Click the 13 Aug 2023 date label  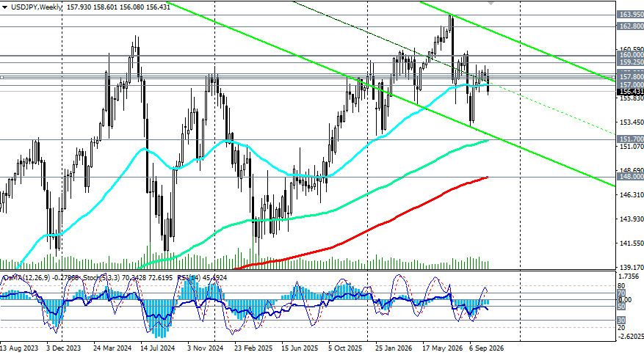click(19, 348)
